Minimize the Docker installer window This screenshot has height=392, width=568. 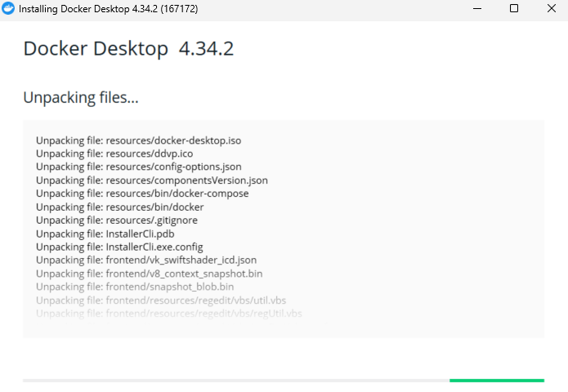click(x=477, y=8)
